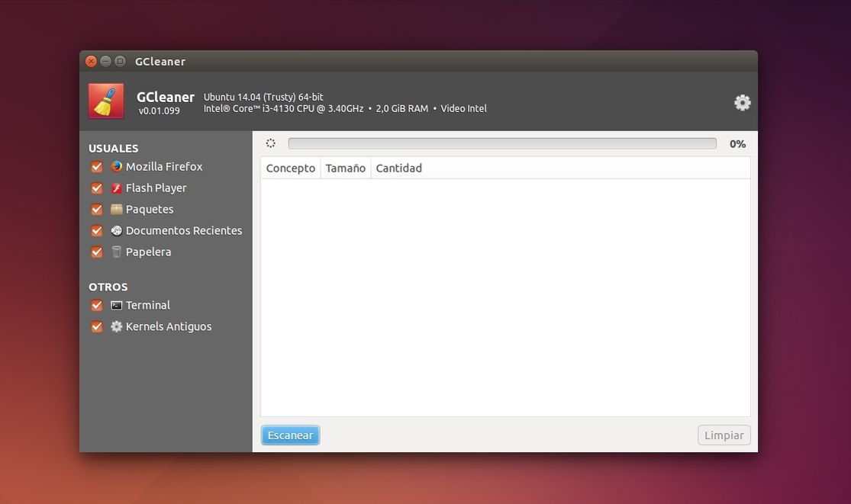Click the Paquetes box icon
851x504 pixels.
point(116,209)
